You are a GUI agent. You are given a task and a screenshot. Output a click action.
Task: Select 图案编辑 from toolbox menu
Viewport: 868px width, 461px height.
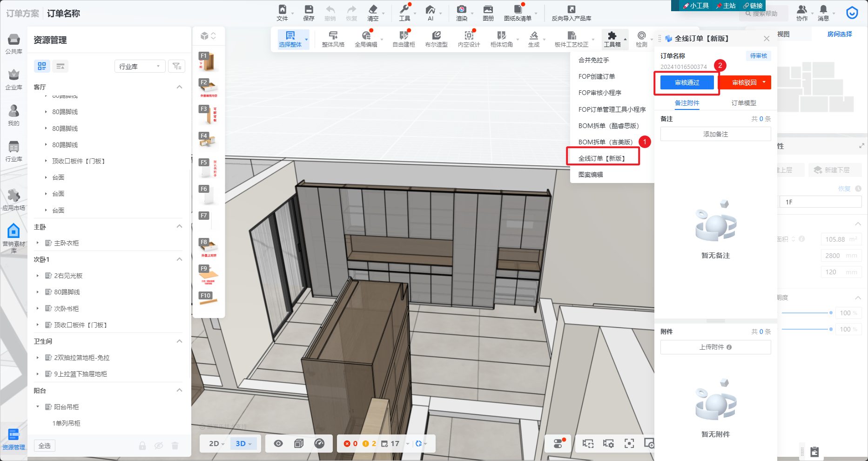coord(591,175)
